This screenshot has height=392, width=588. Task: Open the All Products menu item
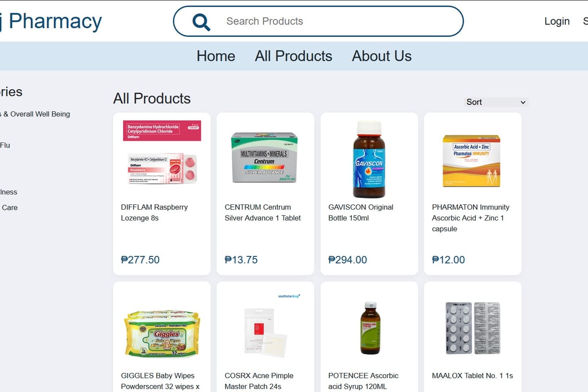click(294, 56)
